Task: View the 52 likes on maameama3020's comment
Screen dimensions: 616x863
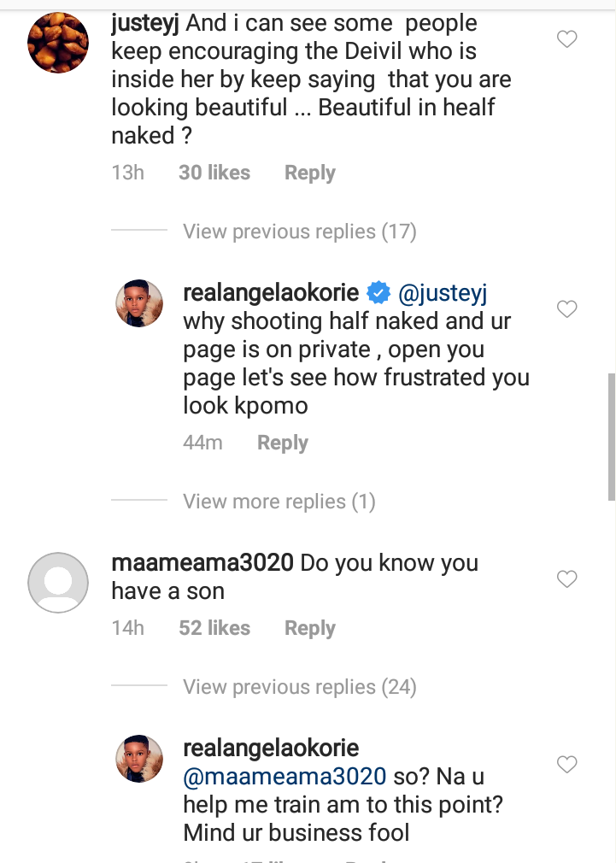Action: 214,628
